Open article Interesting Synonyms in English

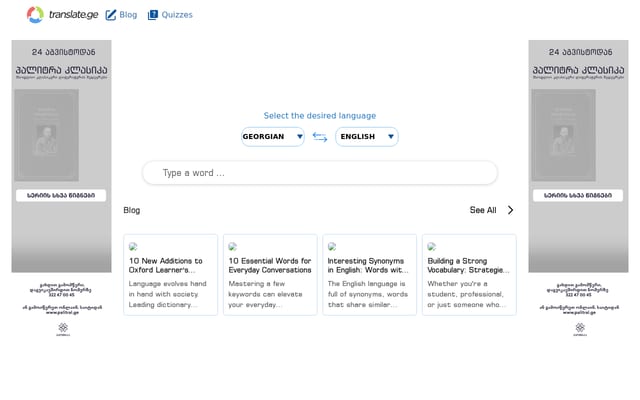pos(368,265)
